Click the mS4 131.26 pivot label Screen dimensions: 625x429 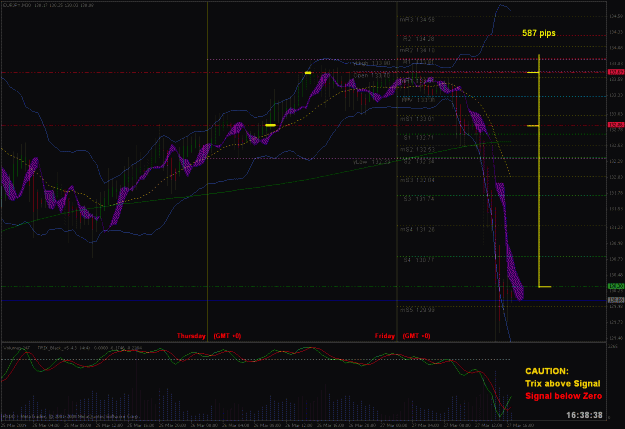(x=417, y=229)
